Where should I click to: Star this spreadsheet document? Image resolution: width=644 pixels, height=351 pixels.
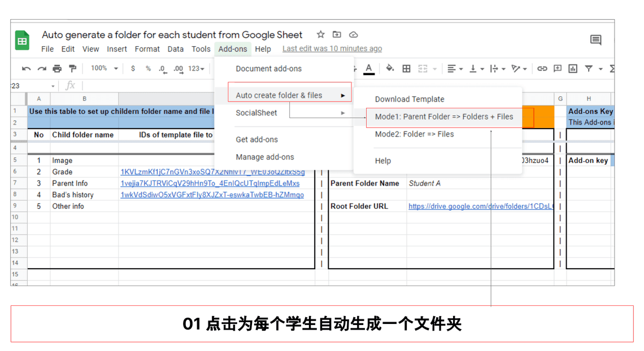coord(320,35)
